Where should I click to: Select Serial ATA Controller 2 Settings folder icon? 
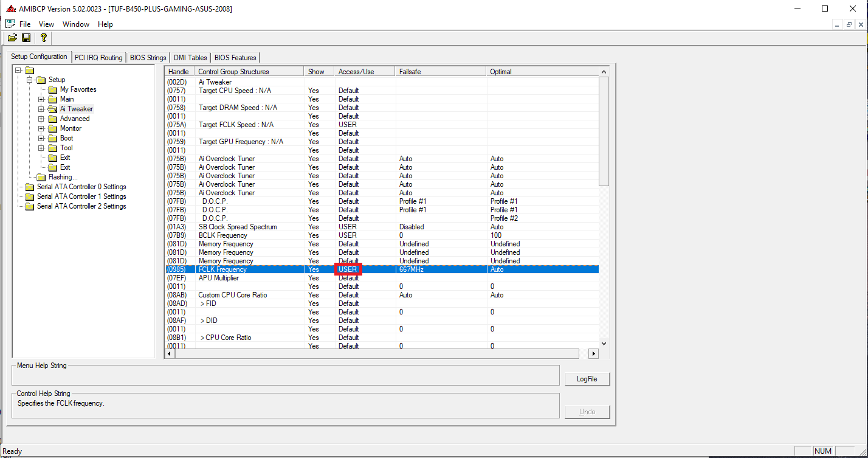[29, 206]
